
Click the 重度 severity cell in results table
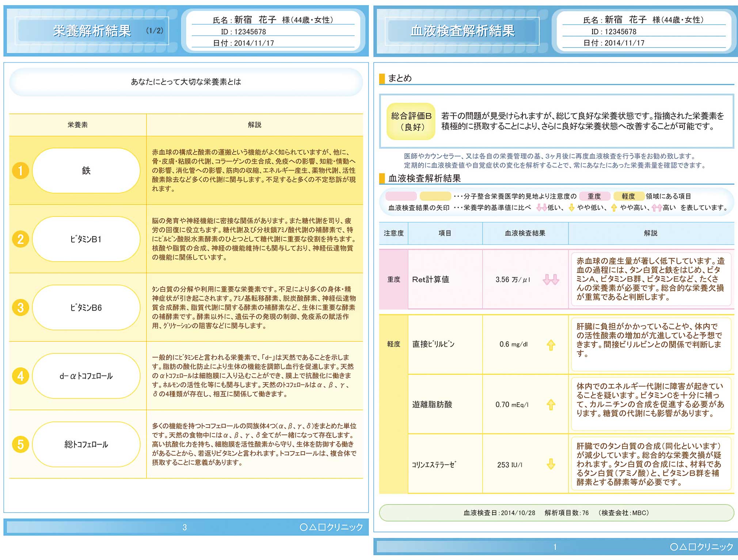tap(393, 280)
